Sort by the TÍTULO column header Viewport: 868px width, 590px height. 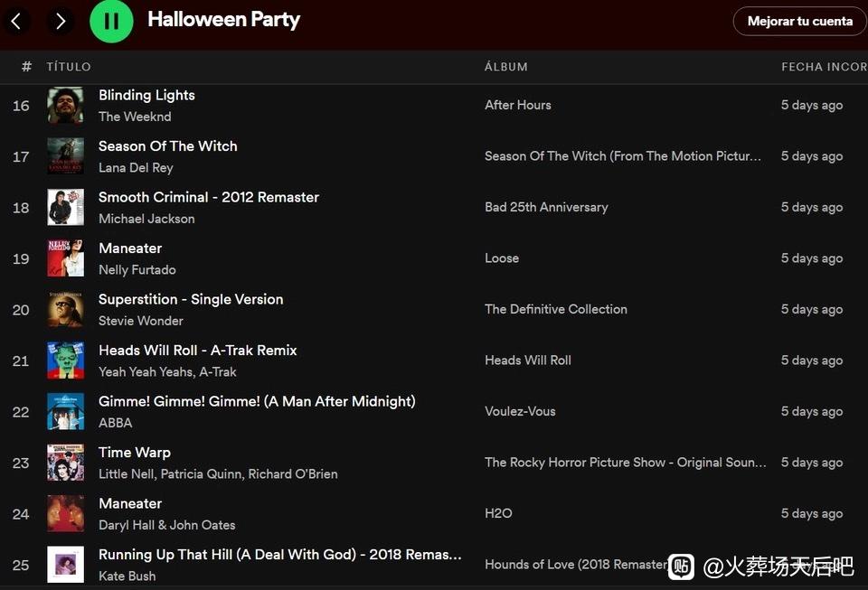[x=69, y=67]
